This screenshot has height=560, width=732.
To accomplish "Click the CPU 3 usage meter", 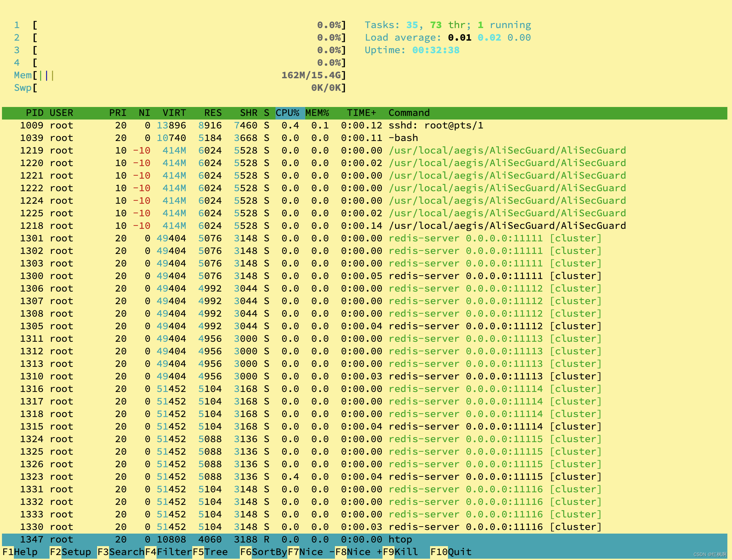I will pos(180,50).
